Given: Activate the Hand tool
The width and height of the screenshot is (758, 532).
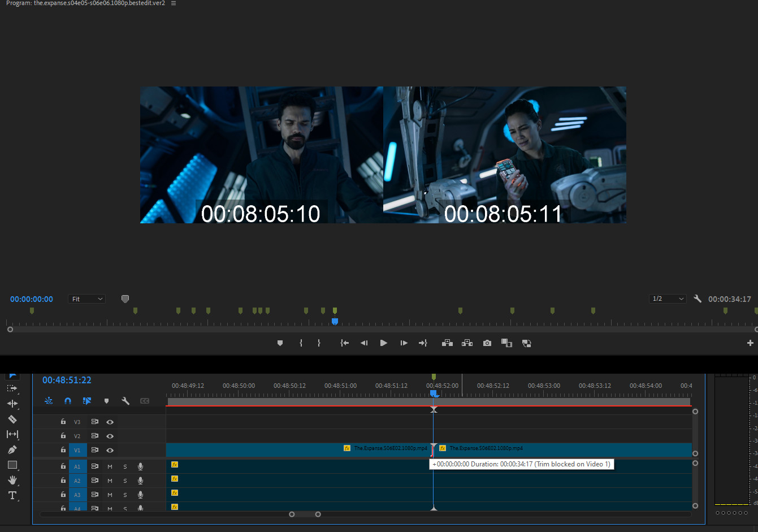Looking at the screenshot, I should (x=12, y=480).
